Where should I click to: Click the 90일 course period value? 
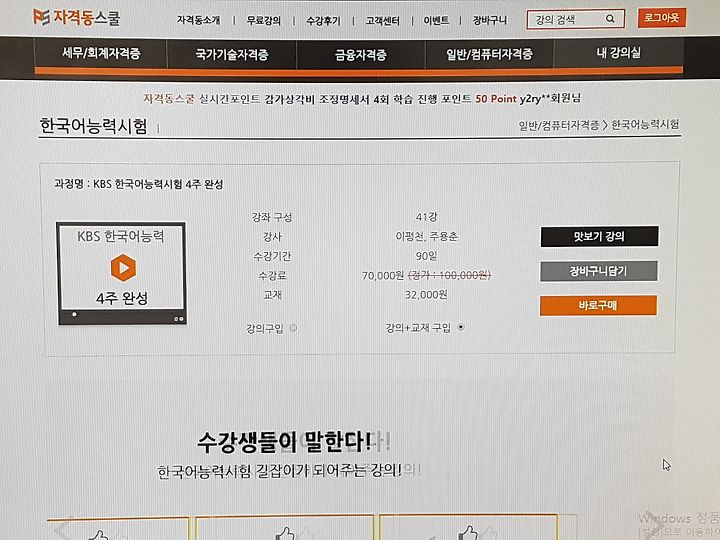427,256
